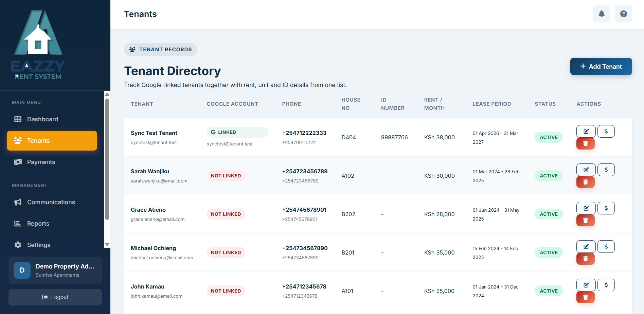Delete Sync Test Tenant

[x=586, y=144]
